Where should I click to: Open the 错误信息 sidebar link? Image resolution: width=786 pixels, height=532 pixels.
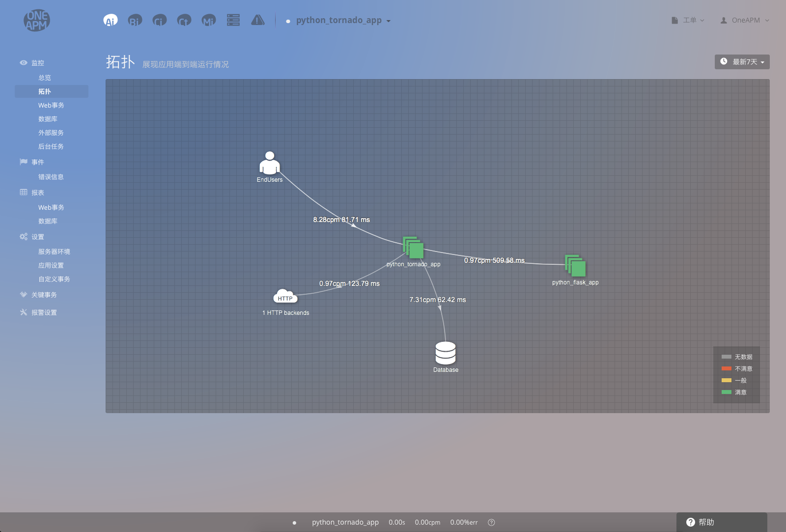[51, 177]
